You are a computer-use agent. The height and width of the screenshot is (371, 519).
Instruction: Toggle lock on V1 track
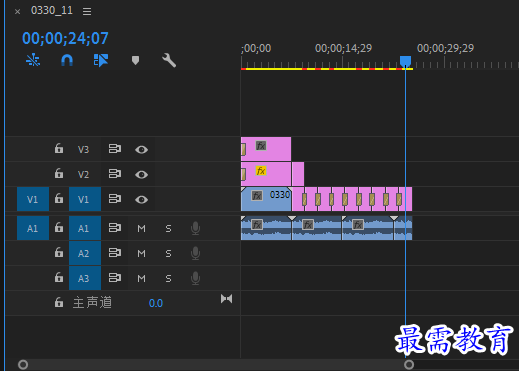pos(59,198)
